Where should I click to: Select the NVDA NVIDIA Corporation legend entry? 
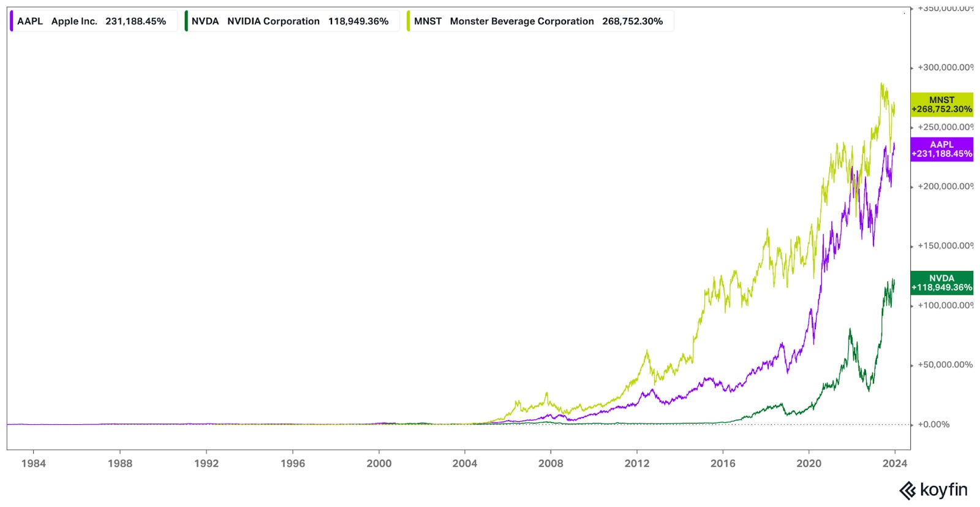click(292, 21)
